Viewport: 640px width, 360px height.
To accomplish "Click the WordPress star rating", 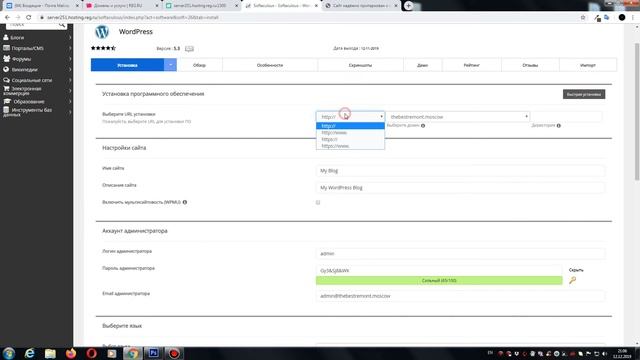I will coord(103,48).
